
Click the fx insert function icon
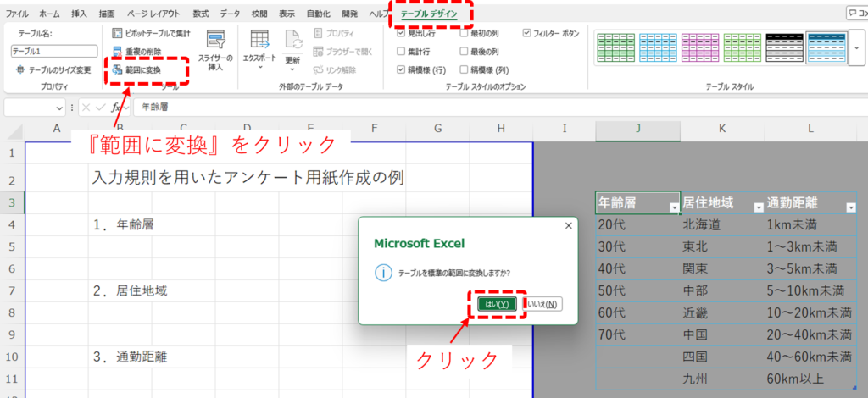[x=117, y=108]
